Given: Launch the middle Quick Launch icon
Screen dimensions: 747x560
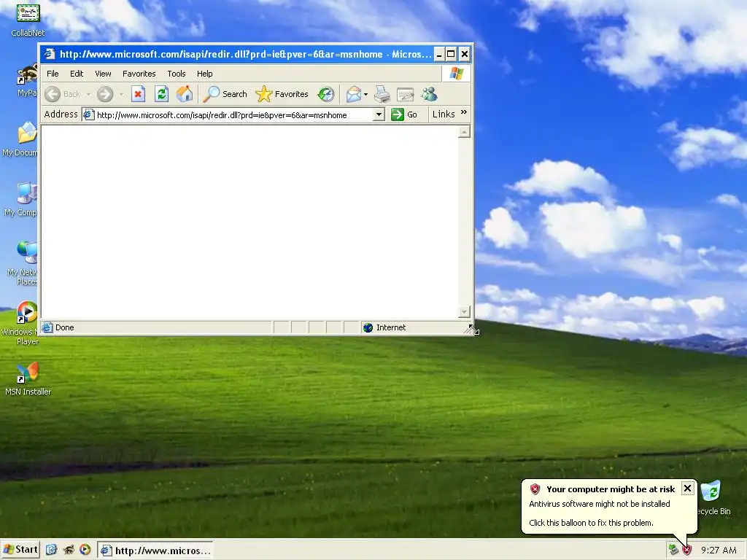Looking at the screenshot, I should pos(69,550).
